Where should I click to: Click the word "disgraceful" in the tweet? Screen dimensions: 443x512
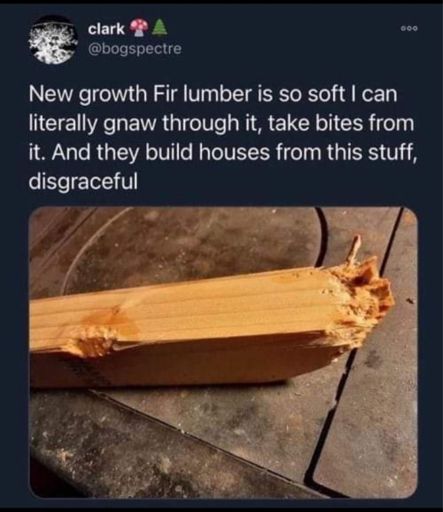pos(83,181)
